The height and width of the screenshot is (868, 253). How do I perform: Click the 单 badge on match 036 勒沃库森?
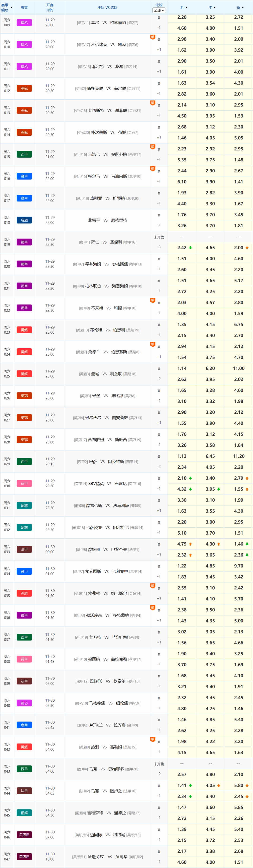[153, 607]
